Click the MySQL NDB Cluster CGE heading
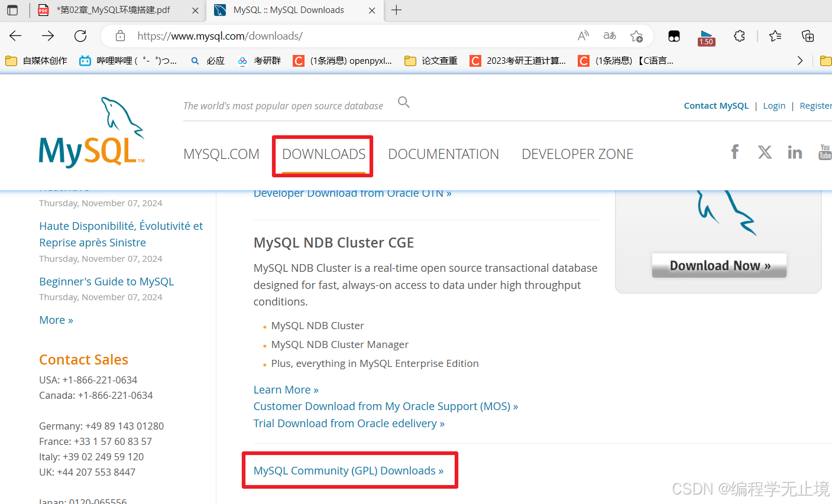Screen dimensions: 832x504 point(334,243)
